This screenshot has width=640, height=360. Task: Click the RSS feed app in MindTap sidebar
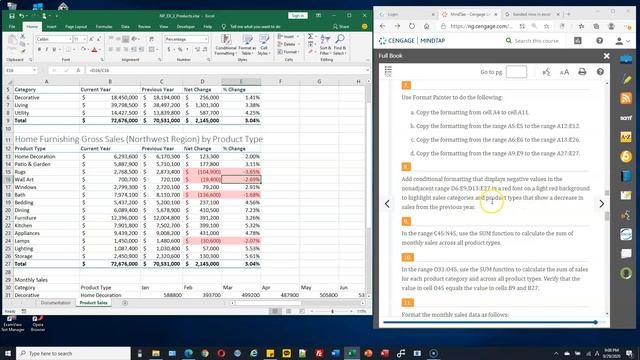pyautogui.click(x=626, y=98)
